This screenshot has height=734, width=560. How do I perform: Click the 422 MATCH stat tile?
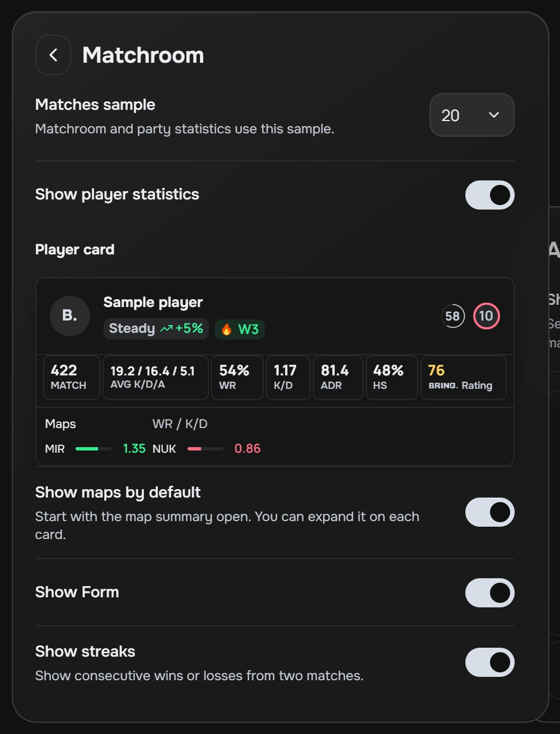72,378
